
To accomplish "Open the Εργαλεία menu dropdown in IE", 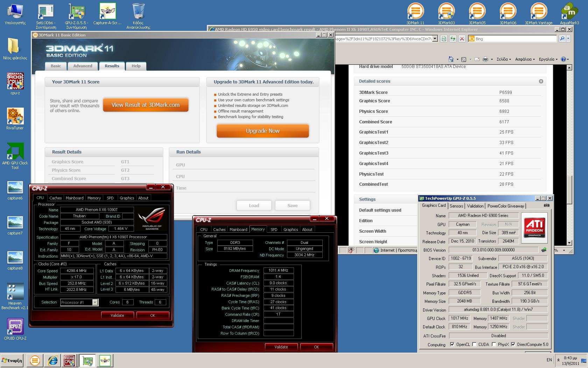I will [x=548, y=59].
